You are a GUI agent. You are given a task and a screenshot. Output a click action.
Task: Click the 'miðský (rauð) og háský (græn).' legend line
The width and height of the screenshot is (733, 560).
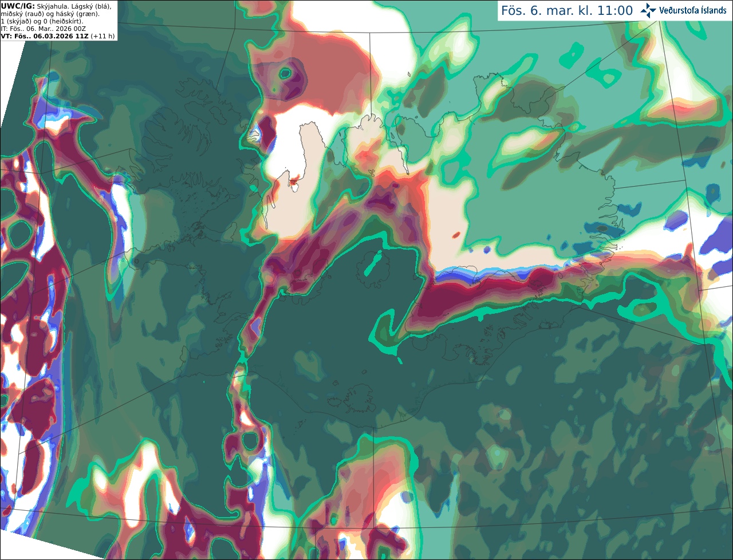50,14
